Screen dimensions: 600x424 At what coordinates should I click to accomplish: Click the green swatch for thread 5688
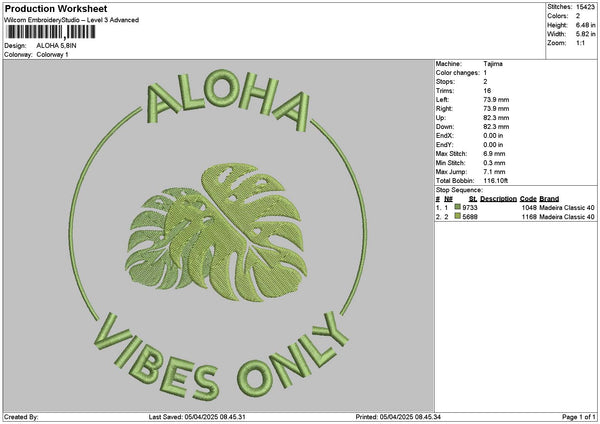(458, 216)
